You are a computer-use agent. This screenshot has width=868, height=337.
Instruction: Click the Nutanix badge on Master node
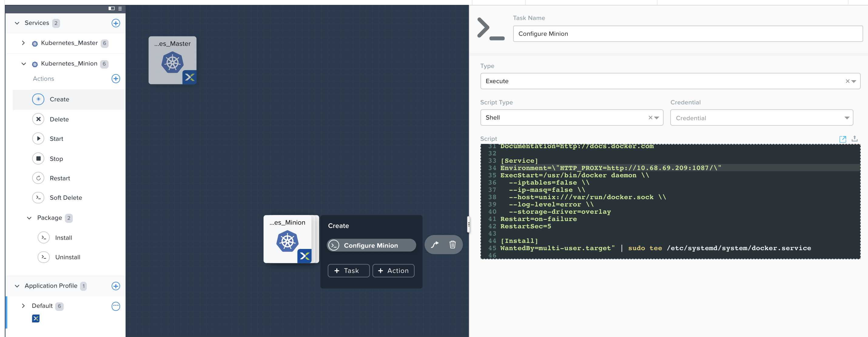tap(189, 77)
